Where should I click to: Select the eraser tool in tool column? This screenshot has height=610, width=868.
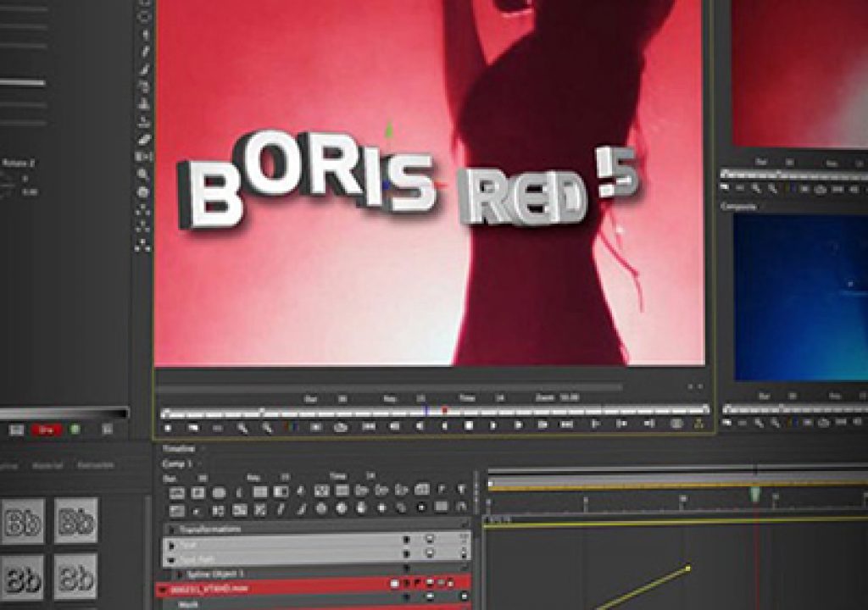144,140
